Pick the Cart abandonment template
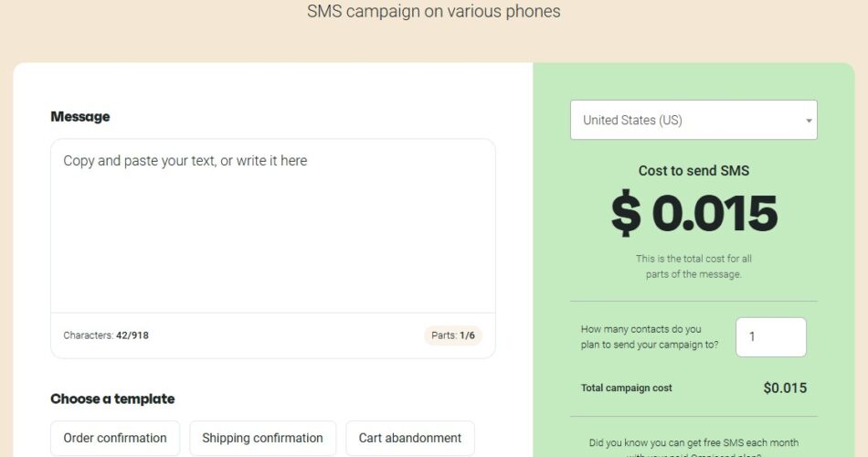The image size is (868, 457). tap(409, 438)
